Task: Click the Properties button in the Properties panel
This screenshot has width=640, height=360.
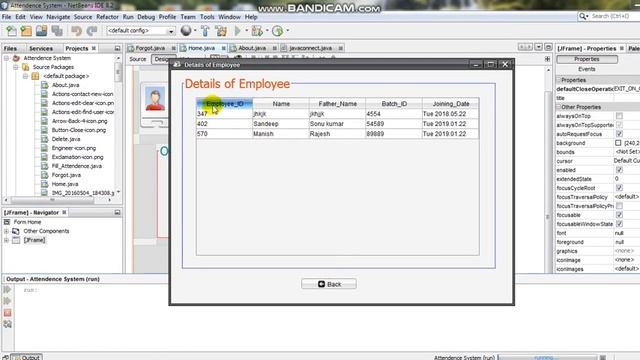Action: (x=587, y=59)
